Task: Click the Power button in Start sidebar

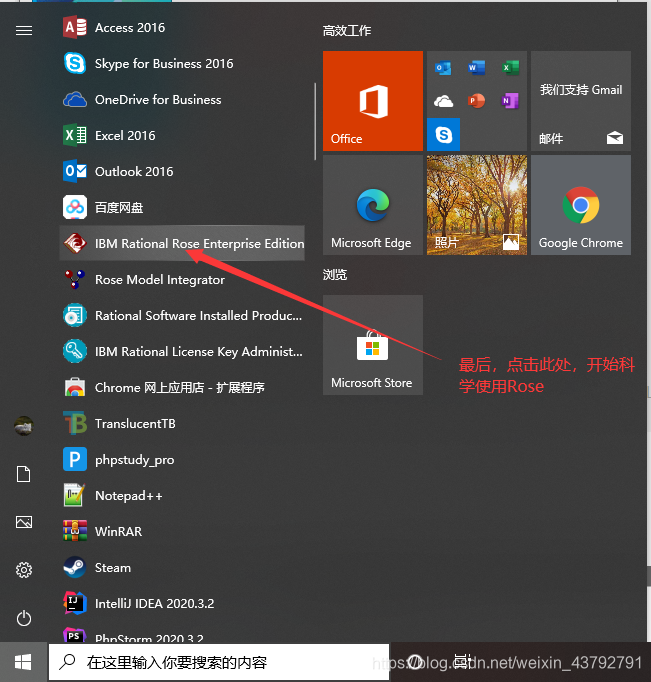Action: (x=24, y=618)
